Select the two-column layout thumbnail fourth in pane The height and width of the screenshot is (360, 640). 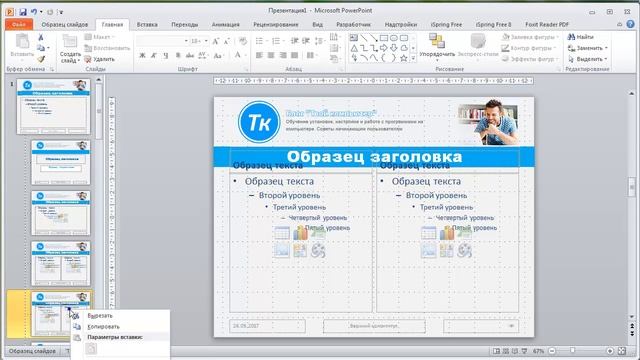(x=61, y=263)
